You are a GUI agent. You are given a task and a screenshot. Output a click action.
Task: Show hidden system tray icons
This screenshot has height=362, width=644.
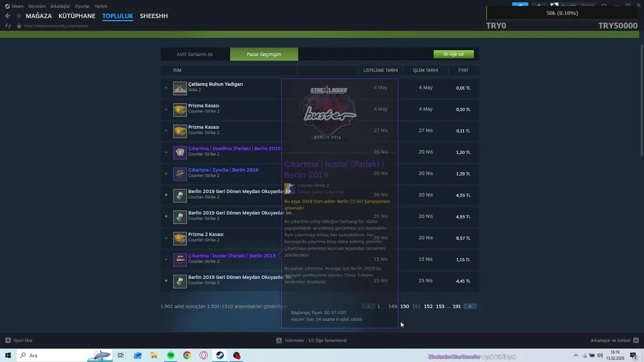(575, 355)
